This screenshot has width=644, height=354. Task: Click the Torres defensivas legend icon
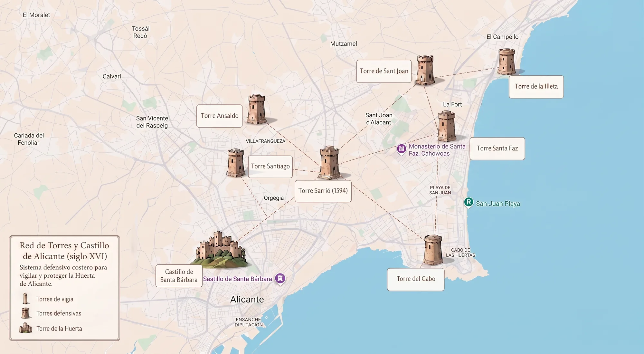pyautogui.click(x=25, y=313)
